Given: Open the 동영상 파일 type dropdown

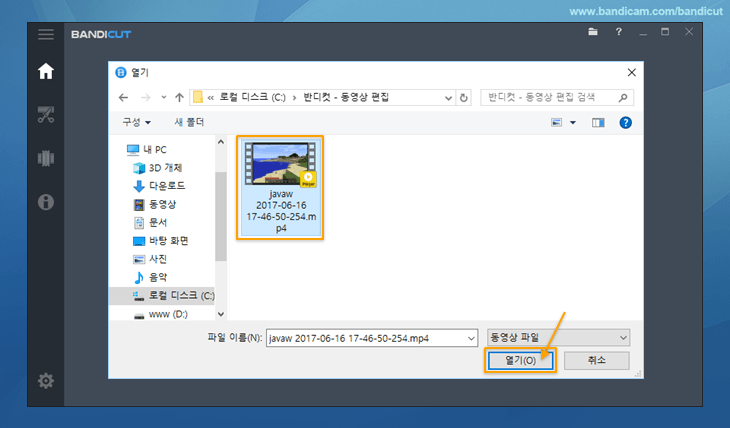Looking at the screenshot, I should pyautogui.click(x=558, y=338).
